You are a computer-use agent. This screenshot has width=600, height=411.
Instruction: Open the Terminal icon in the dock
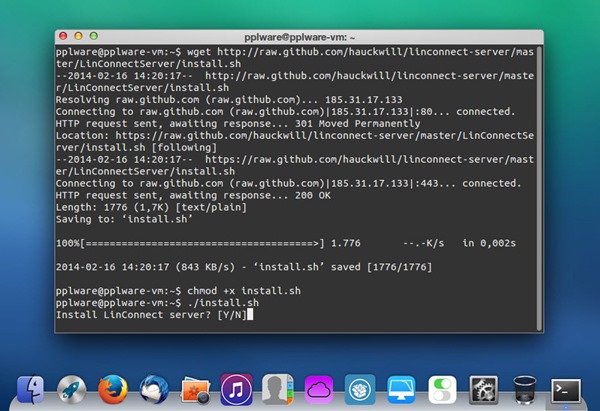566,391
